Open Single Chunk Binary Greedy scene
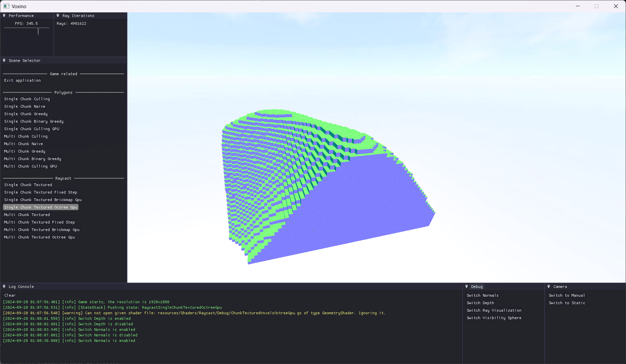Image resolution: width=626 pixels, height=364 pixels. [34, 121]
